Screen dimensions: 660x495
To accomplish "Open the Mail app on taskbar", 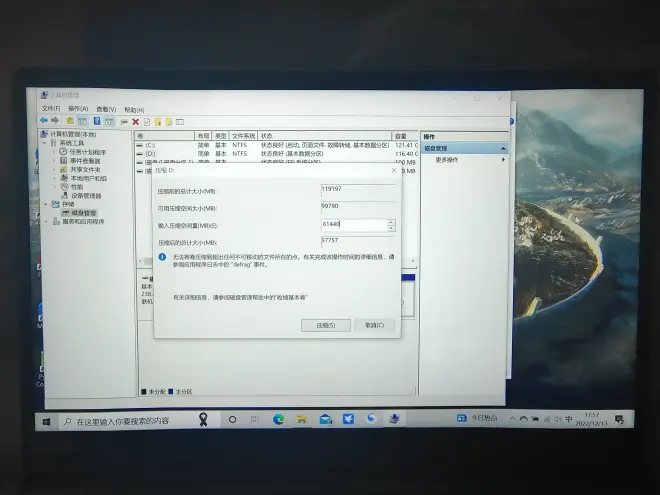I will (325, 419).
